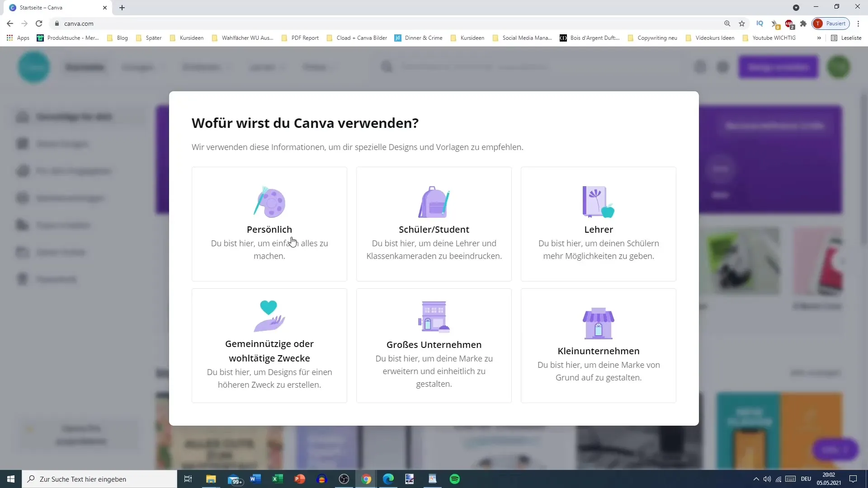Image resolution: width=868 pixels, height=488 pixels.
Task: Select the Kleinunternehmen heading
Action: click(599, 351)
